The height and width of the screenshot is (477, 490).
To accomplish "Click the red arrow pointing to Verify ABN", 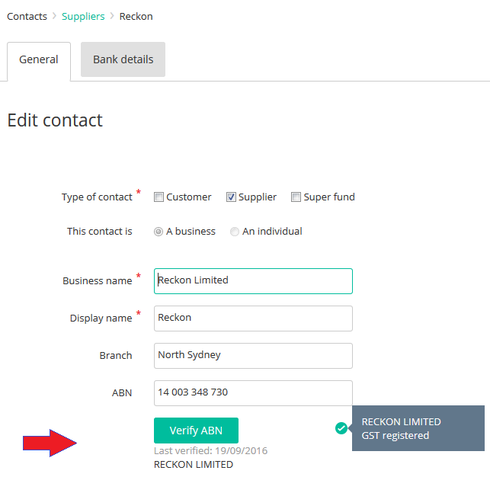I will 50,443.
